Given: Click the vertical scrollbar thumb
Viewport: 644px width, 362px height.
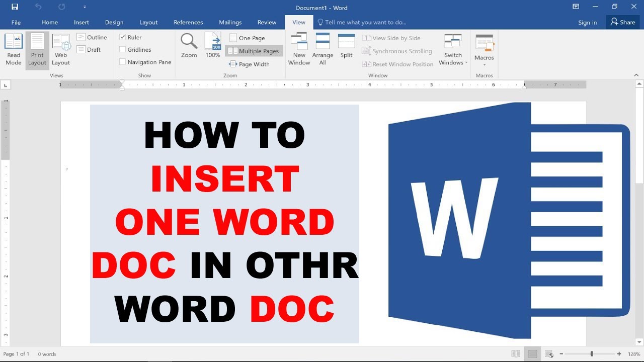Looking at the screenshot, I should [x=639, y=137].
